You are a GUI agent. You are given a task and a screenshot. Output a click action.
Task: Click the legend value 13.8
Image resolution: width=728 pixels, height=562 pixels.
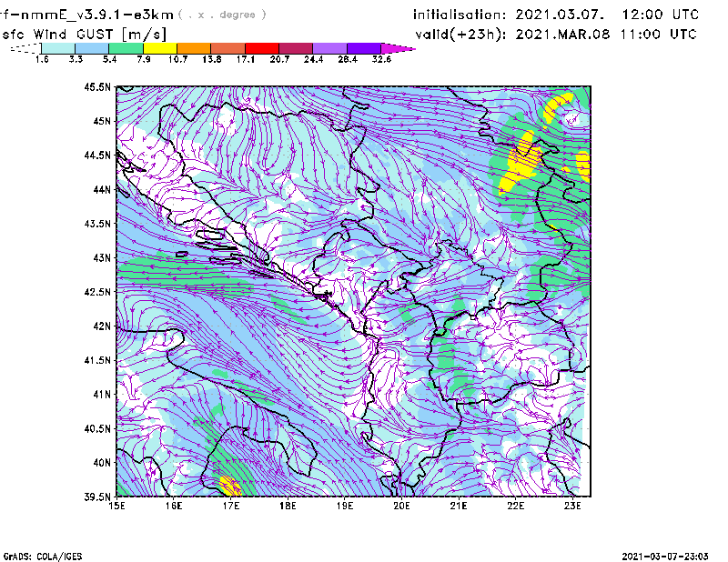point(211,59)
